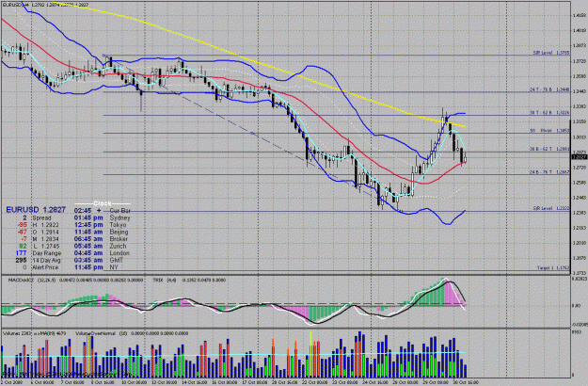Click the 24 B - 76 T level label
This screenshot has height=386, width=588.
tap(549, 172)
